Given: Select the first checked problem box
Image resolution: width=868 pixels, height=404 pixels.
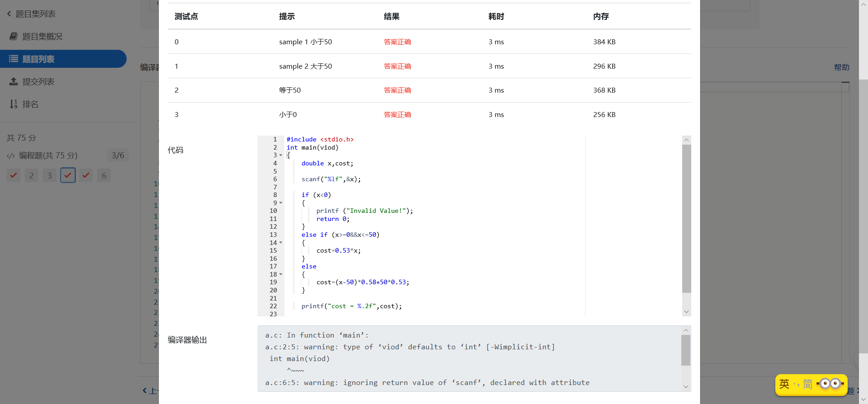Looking at the screenshot, I should coord(14,175).
